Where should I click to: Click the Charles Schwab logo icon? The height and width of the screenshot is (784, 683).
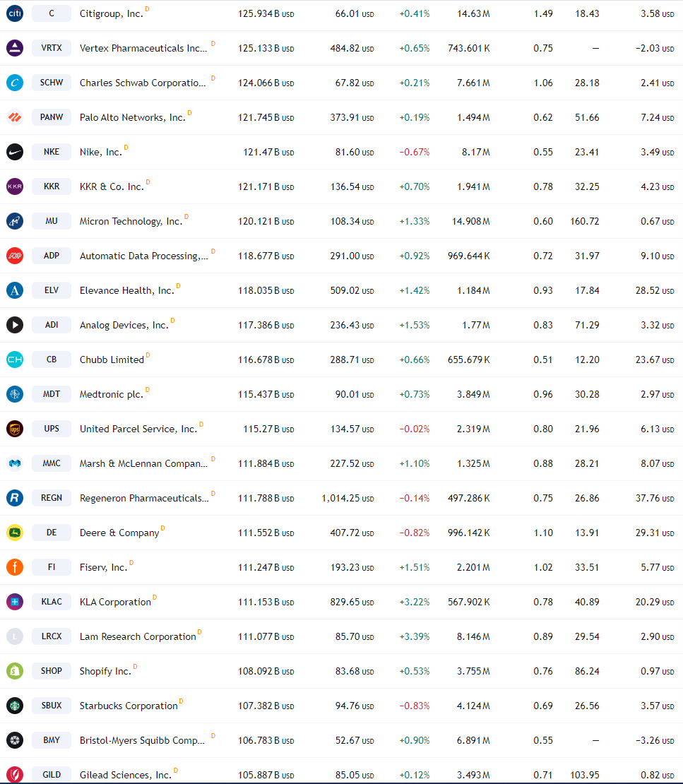[15, 83]
